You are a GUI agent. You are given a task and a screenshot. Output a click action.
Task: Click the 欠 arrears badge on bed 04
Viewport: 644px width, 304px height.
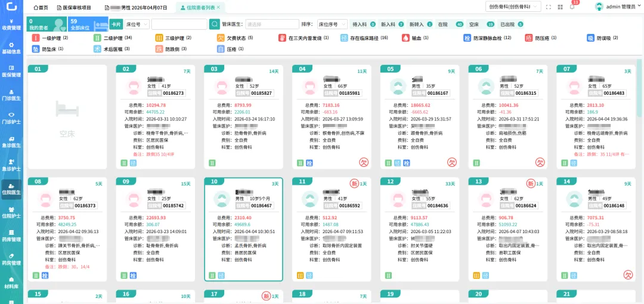[364, 163]
